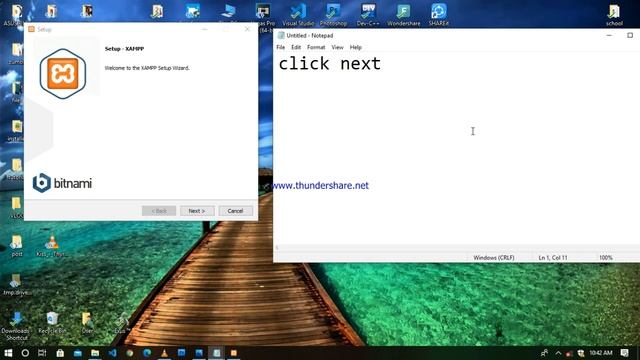This screenshot has height=360, width=640.
Task: Select the post folder on desktop
Action: coord(17,246)
